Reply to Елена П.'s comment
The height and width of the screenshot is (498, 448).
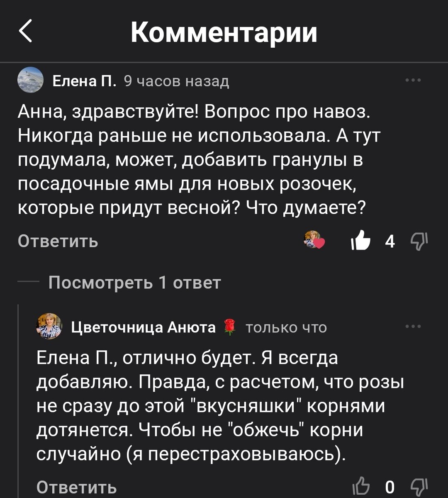pos(58,241)
